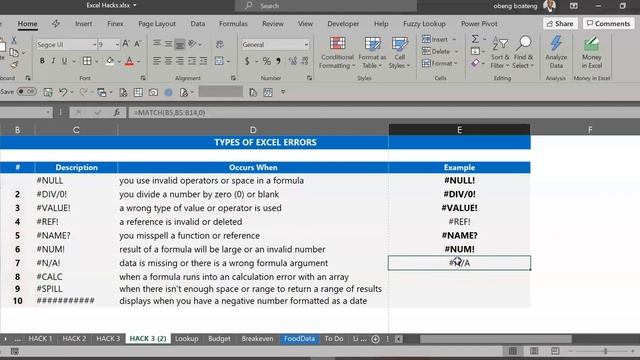Click the Search box in title bar

326,6
